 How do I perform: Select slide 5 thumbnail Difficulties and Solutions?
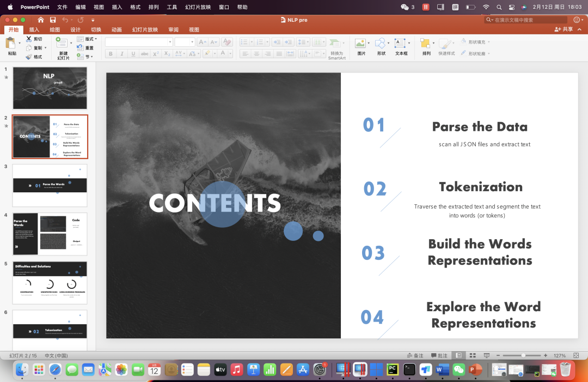coord(50,283)
